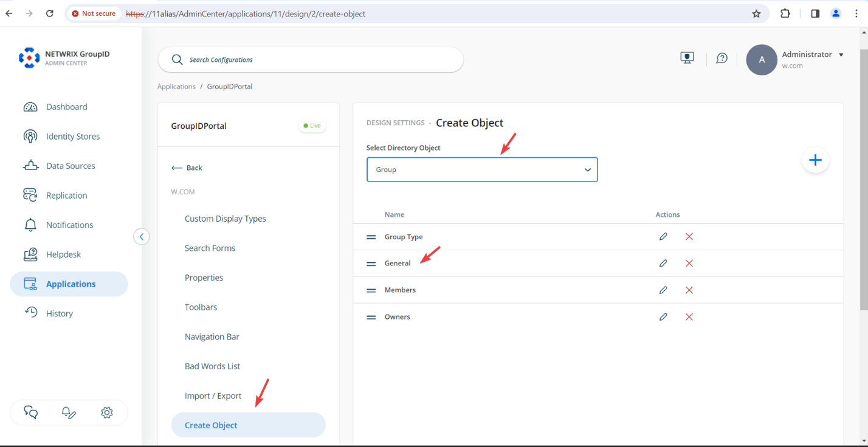
Task: Click the chat bubbles icon at sidebar bottom
Action: point(31,412)
